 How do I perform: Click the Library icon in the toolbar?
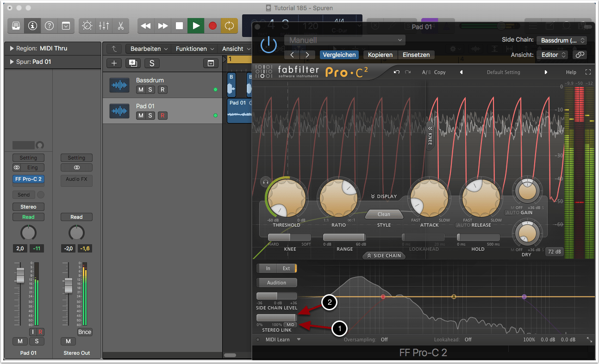(x=16, y=26)
